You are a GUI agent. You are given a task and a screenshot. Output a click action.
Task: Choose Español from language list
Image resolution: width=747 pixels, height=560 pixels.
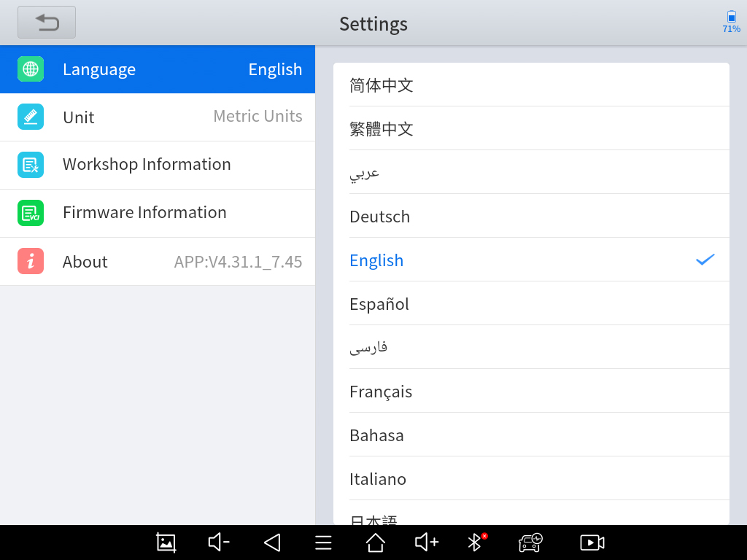tap(531, 304)
